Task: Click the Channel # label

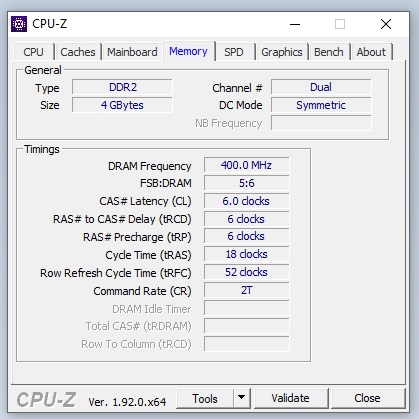Action: pos(237,88)
